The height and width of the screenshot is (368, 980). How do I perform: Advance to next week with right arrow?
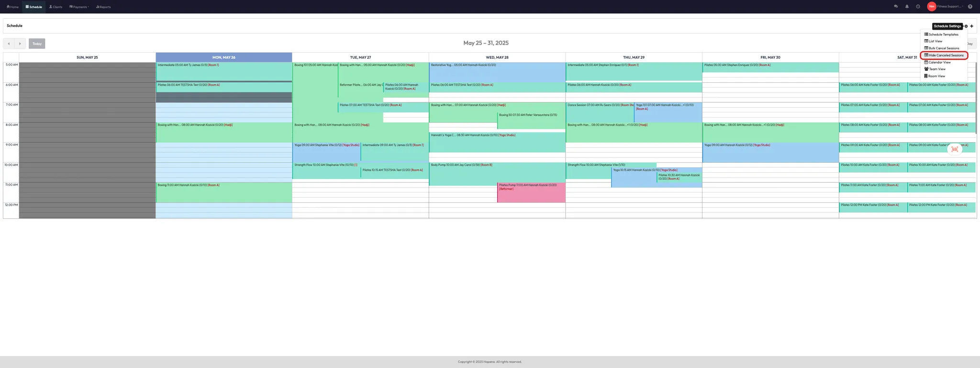pyautogui.click(x=20, y=44)
